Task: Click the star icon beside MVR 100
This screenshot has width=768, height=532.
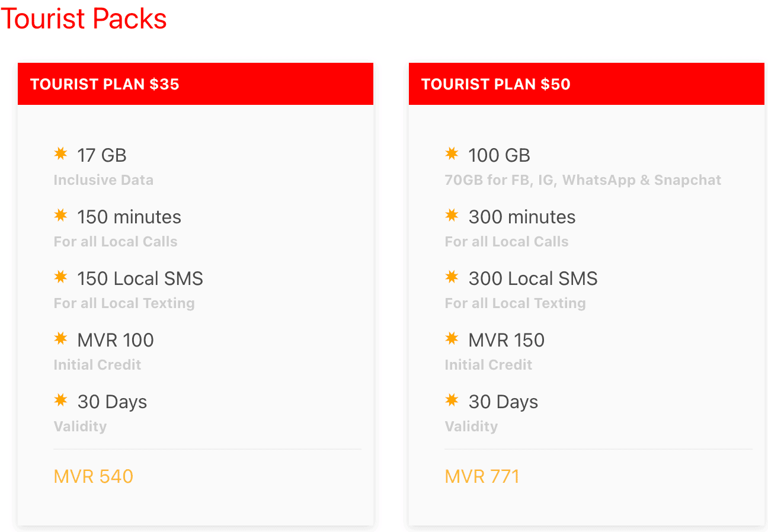Action: [x=60, y=339]
